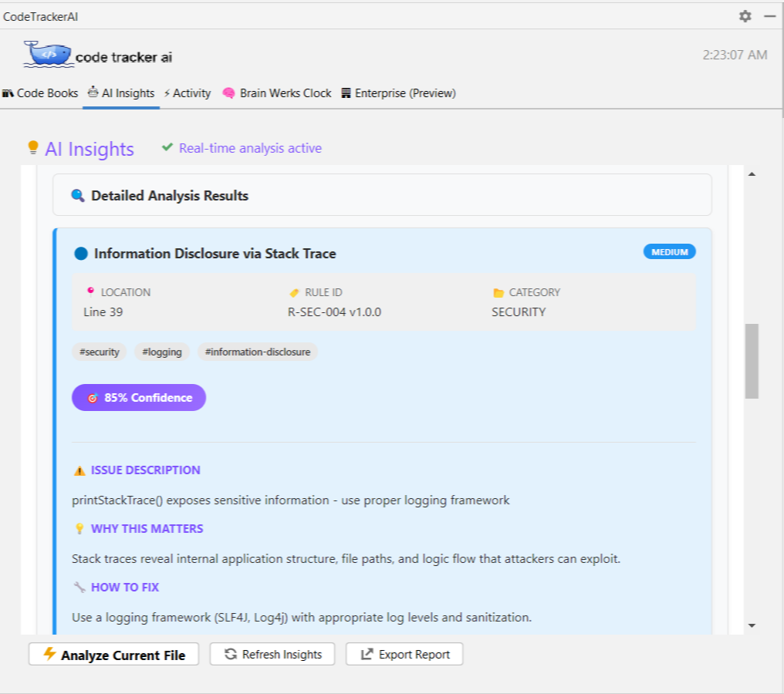The image size is (784, 694).
Task: Click the Refresh Insights button
Action: [272, 654]
